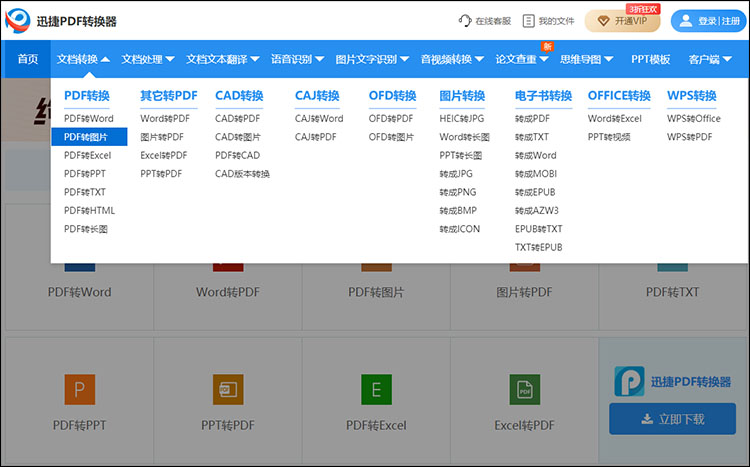This screenshot has height=467, width=750.
Task: Select WPS转Office menu entry
Action: click(694, 118)
